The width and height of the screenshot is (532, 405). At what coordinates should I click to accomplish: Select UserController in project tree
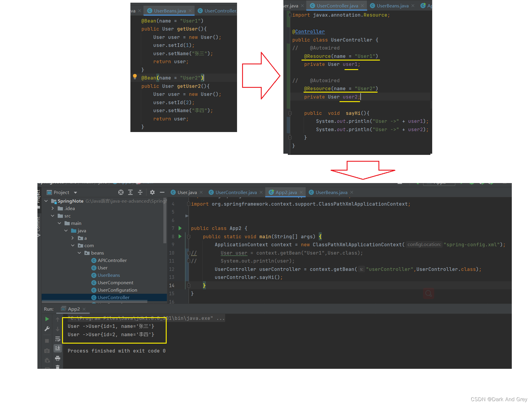[113, 297]
